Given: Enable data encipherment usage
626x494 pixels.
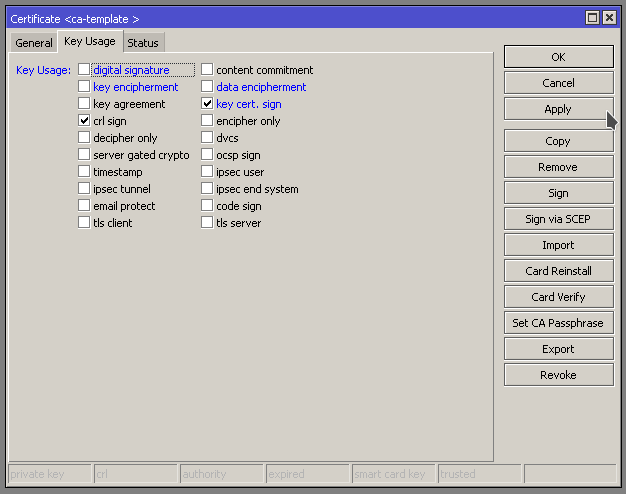Looking at the screenshot, I should coord(207,87).
